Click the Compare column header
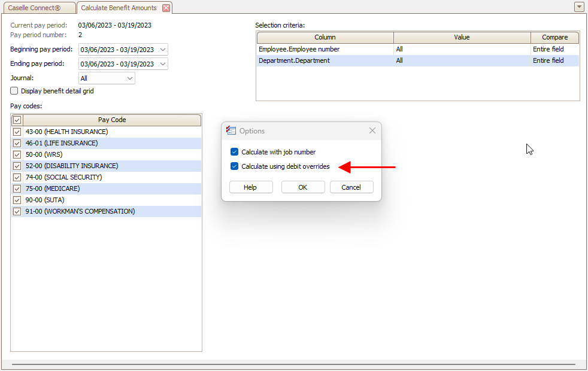The width and height of the screenshot is (588, 371). (554, 37)
